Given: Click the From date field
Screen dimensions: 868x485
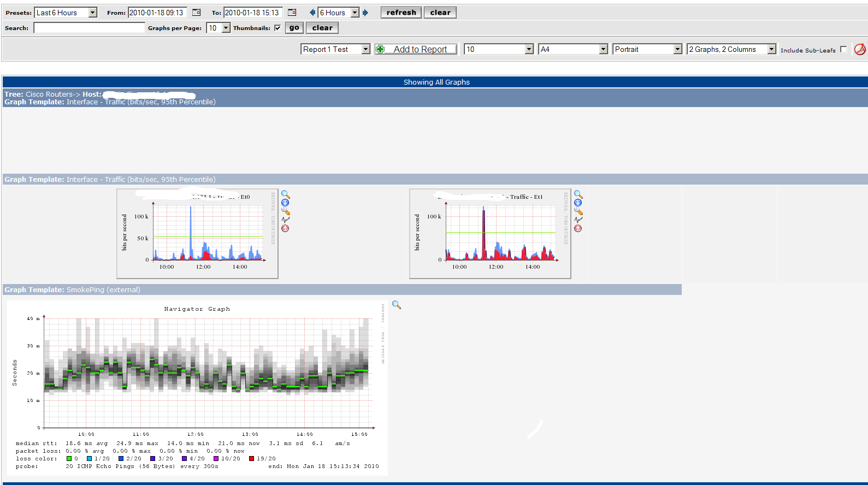Looking at the screenshot, I should (157, 13).
